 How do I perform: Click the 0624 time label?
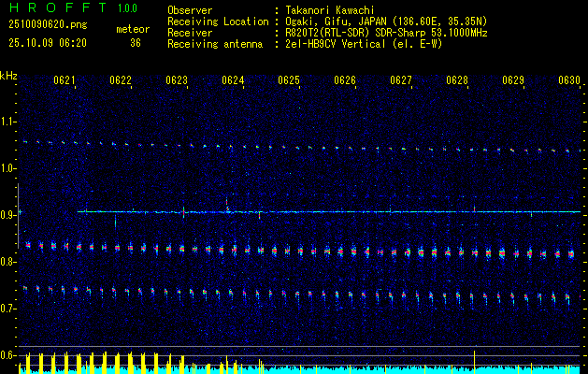tap(233, 80)
